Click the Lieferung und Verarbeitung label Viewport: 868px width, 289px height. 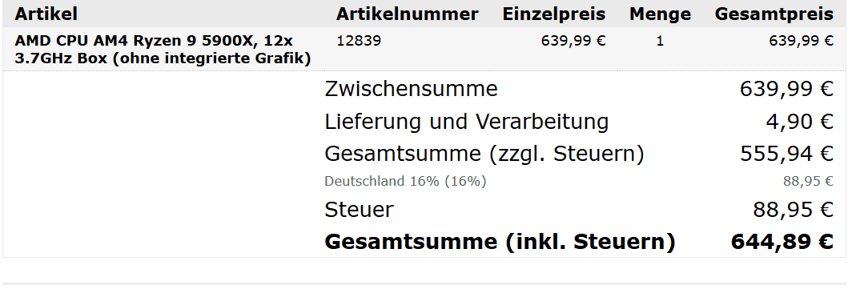point(467,122)
